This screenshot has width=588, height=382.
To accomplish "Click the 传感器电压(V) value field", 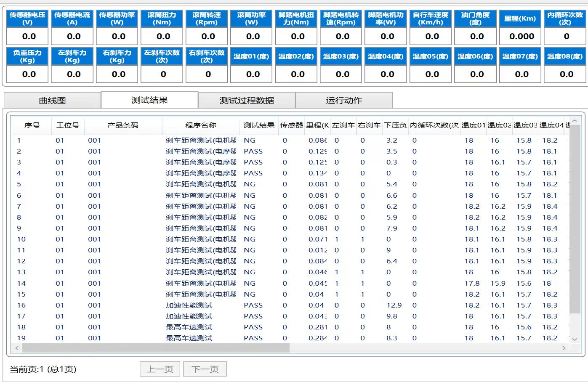I will (x=29, y=37).
